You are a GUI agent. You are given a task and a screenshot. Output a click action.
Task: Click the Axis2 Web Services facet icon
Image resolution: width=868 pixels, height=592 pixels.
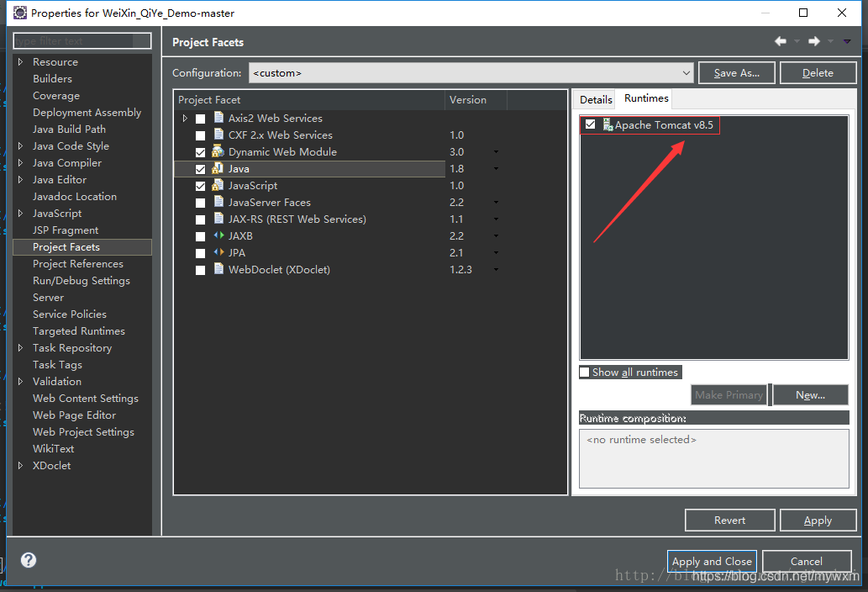[218, 118]
